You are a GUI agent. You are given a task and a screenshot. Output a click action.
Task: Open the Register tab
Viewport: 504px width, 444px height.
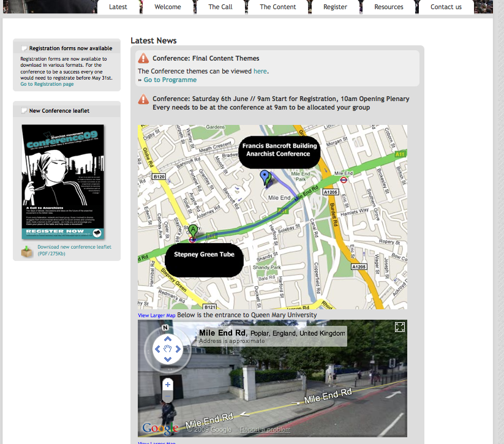(x=335, y=7)
